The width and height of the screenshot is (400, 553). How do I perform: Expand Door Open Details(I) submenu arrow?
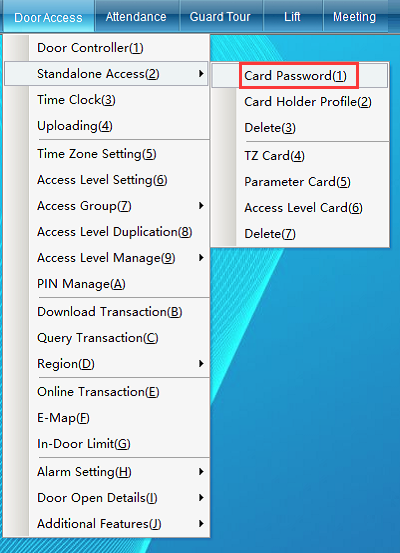click(201, 498)
